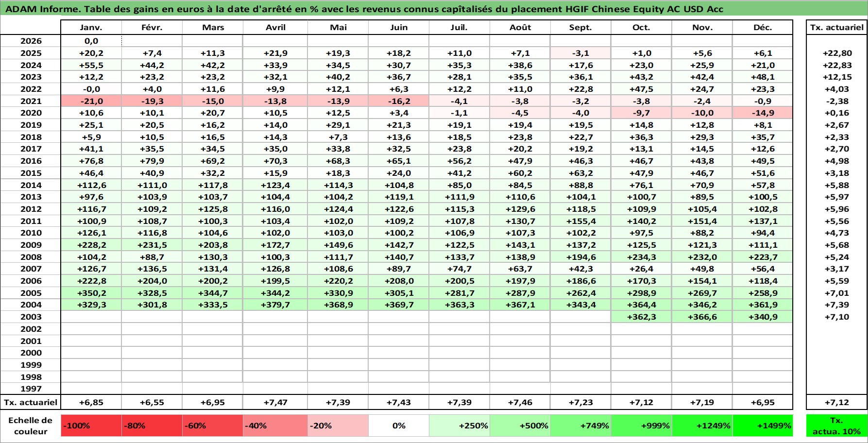Select the +1249% green swatch
Image resolution: width=868 pixels, height=443 pixels.
[702, 426]
